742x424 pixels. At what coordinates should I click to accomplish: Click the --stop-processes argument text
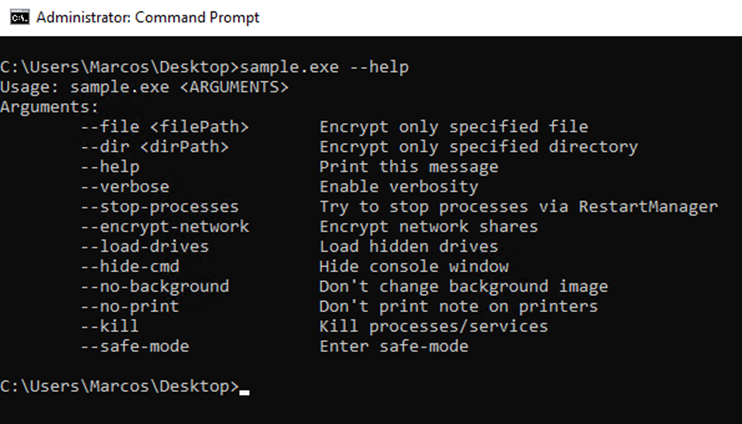tap(159, 207)
